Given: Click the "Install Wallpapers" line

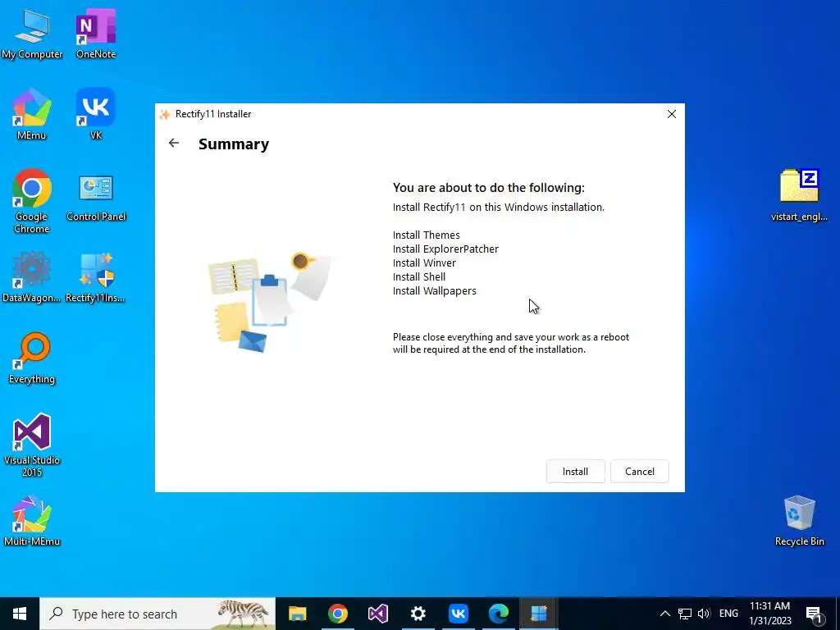Looking at the screenshot, I should pyautogui.click(x=435, y=291).
